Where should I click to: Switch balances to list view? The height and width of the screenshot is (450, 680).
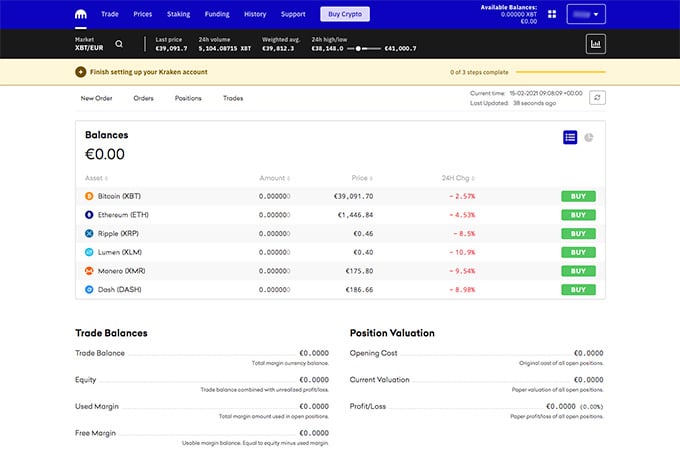(x=570, y=137)
